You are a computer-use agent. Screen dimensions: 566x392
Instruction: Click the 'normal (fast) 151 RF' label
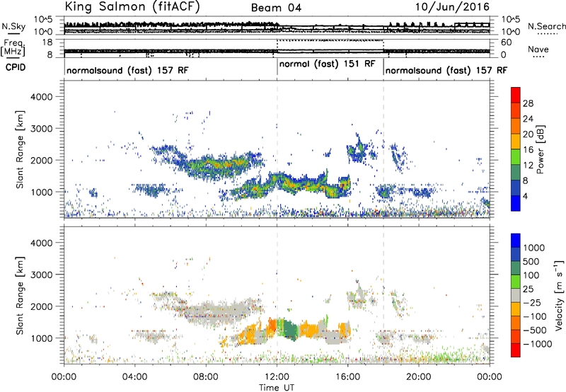coord(328,64)
